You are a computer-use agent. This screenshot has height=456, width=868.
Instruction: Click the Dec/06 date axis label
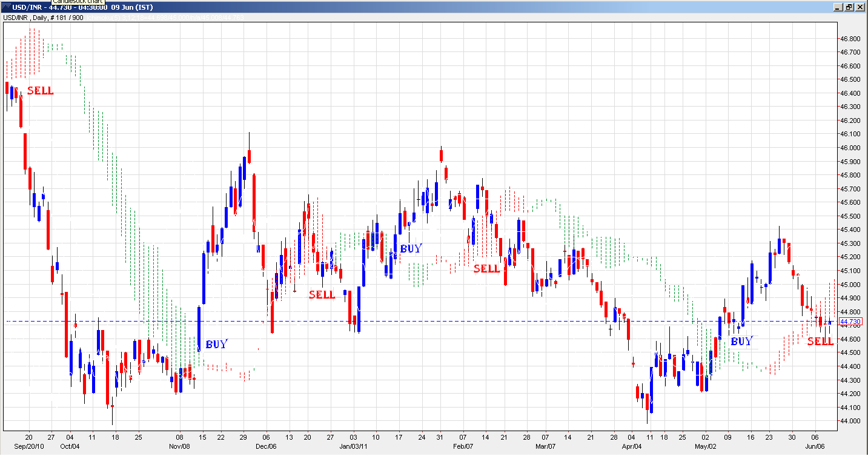[x=267, y=447]
